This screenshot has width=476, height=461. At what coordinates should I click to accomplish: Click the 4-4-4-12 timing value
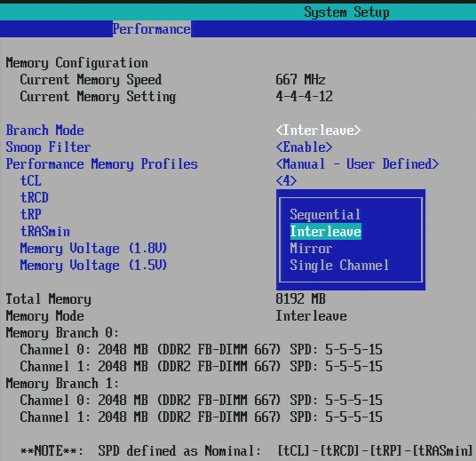[x=305, y=97]
